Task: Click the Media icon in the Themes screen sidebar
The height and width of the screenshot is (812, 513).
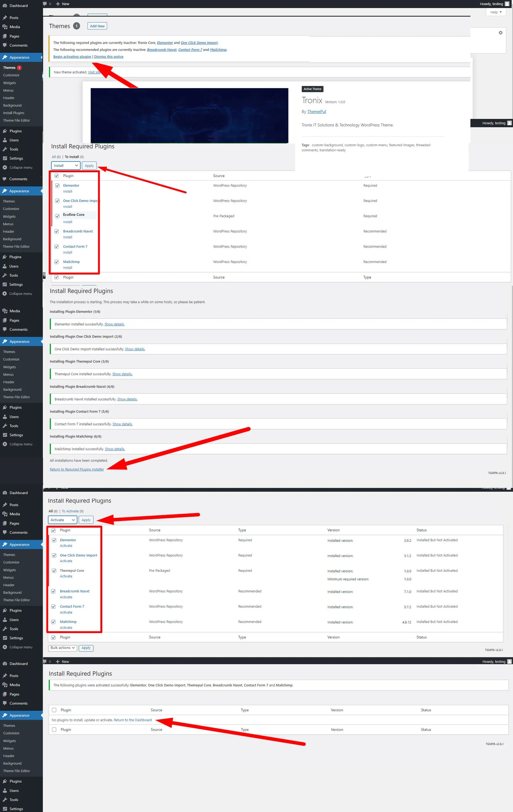Action: [5, 27]
